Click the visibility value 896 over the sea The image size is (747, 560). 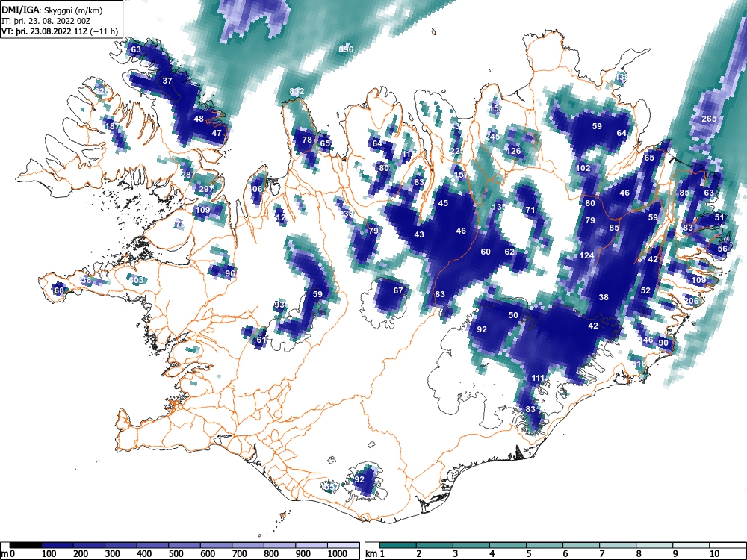tap(346, 49)
